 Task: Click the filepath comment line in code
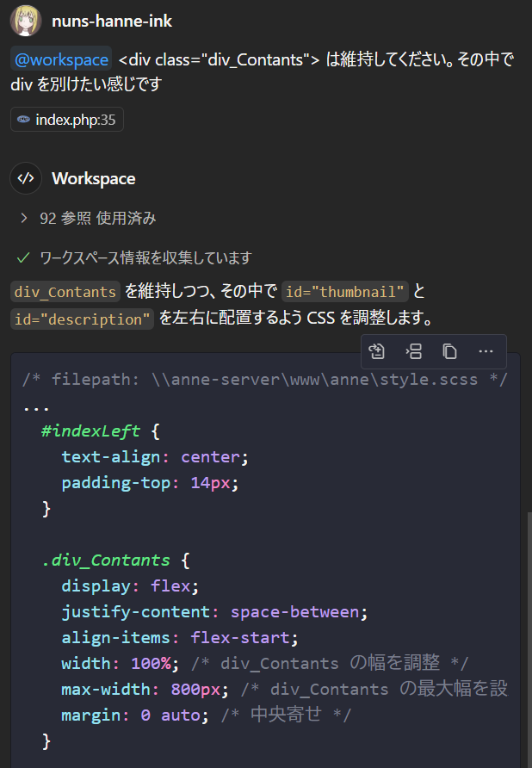264,379
